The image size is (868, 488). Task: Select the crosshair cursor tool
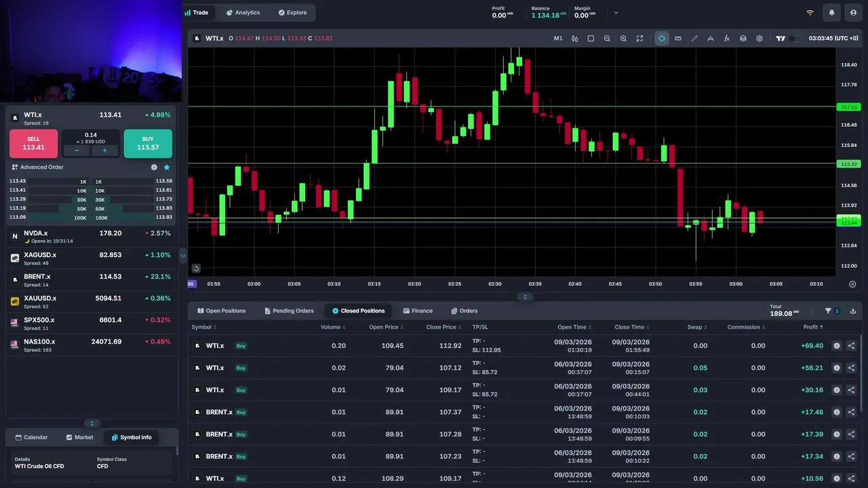tap(662, 39)
